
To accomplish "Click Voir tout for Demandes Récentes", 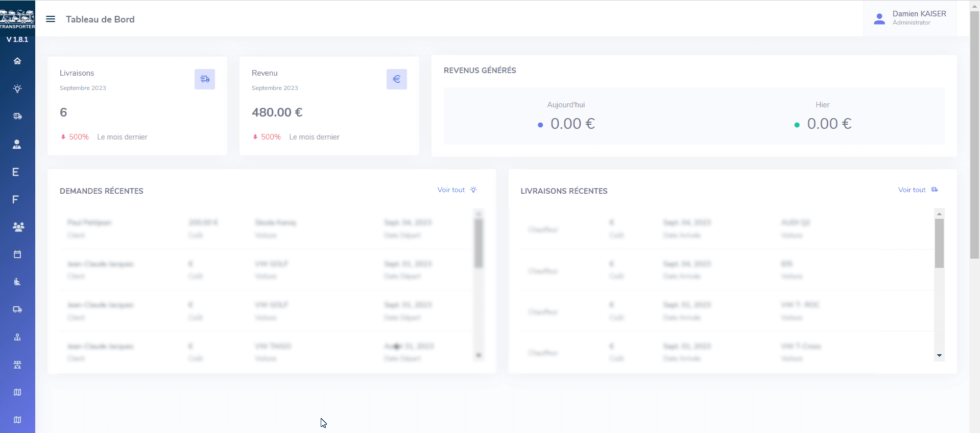I will pyautogui.click(x=451, y=190).
